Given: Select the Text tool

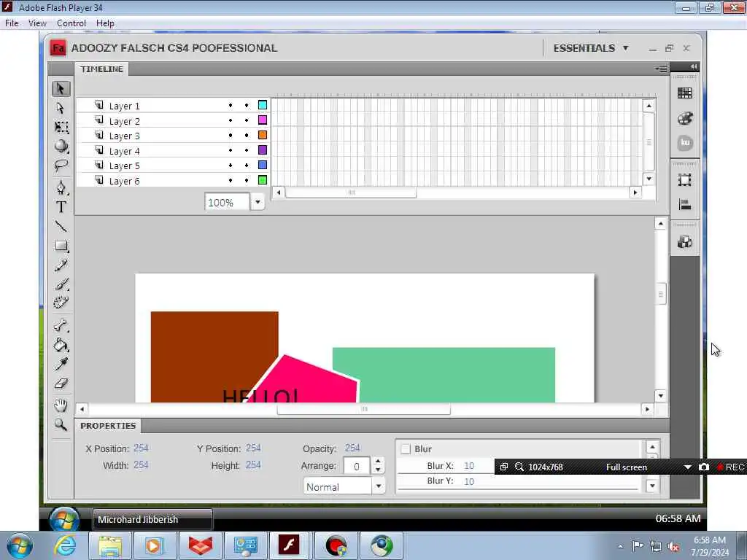Looking at the screenshot, I should 61,206.
